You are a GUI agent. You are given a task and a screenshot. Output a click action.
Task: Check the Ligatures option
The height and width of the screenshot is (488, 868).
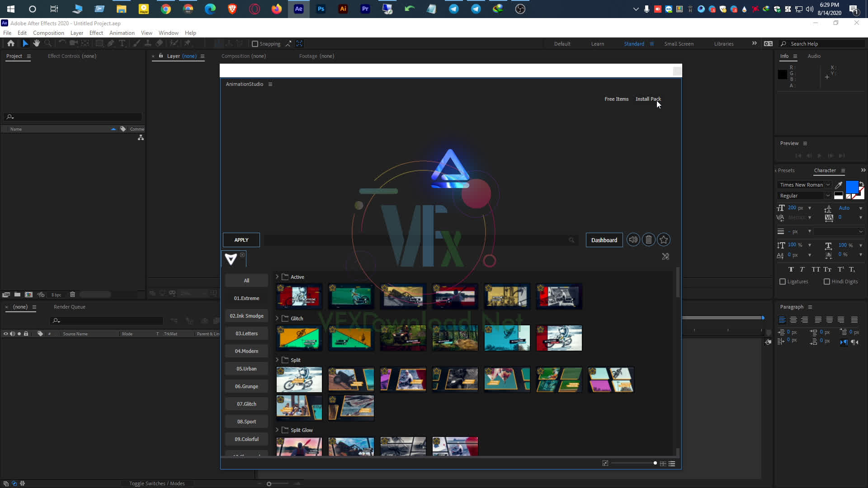783,282
